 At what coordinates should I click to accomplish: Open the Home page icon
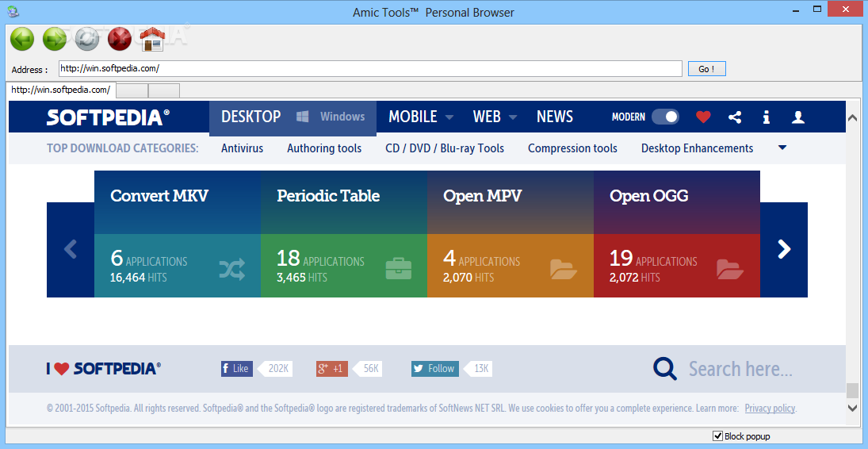pos(152,39)
